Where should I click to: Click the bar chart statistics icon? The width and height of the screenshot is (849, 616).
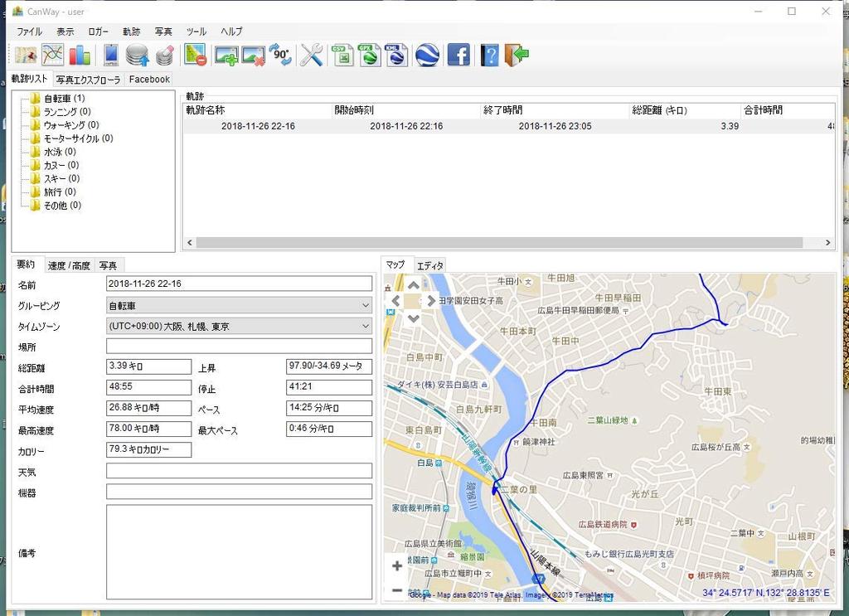[x=80, y=56]
